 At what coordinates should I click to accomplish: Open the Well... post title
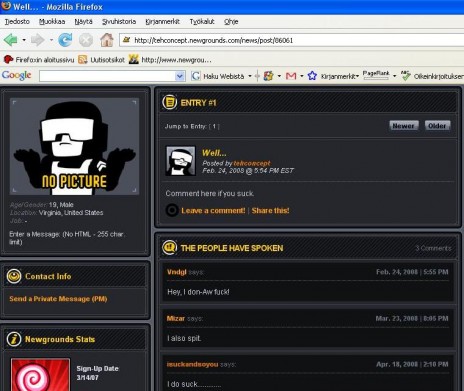[x=214, y=153]
